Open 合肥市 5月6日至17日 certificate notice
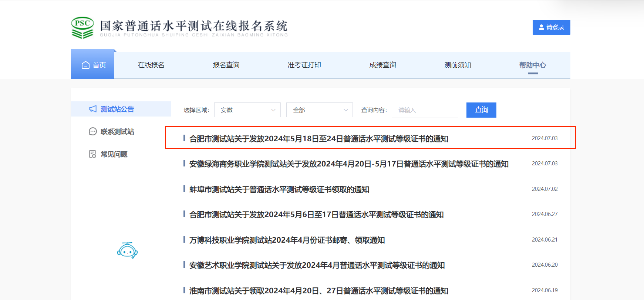 coord(316,215)
